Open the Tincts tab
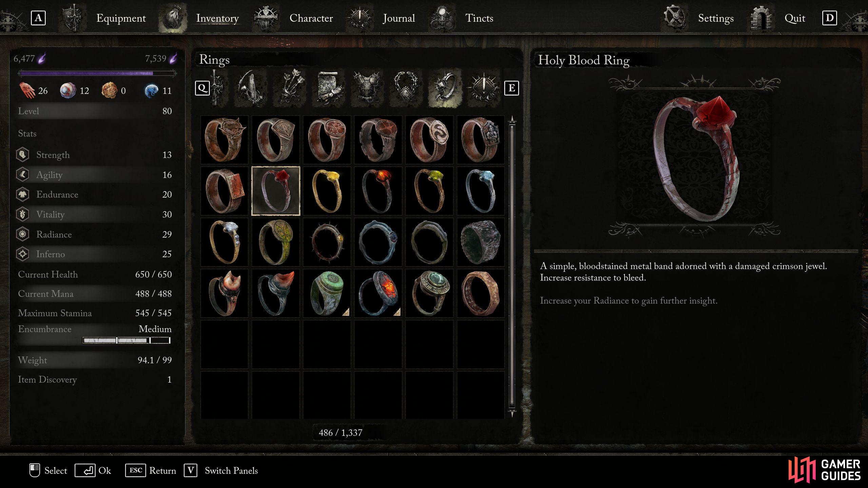Viewport: 868px width, 488px height. [x=479, y=18]
